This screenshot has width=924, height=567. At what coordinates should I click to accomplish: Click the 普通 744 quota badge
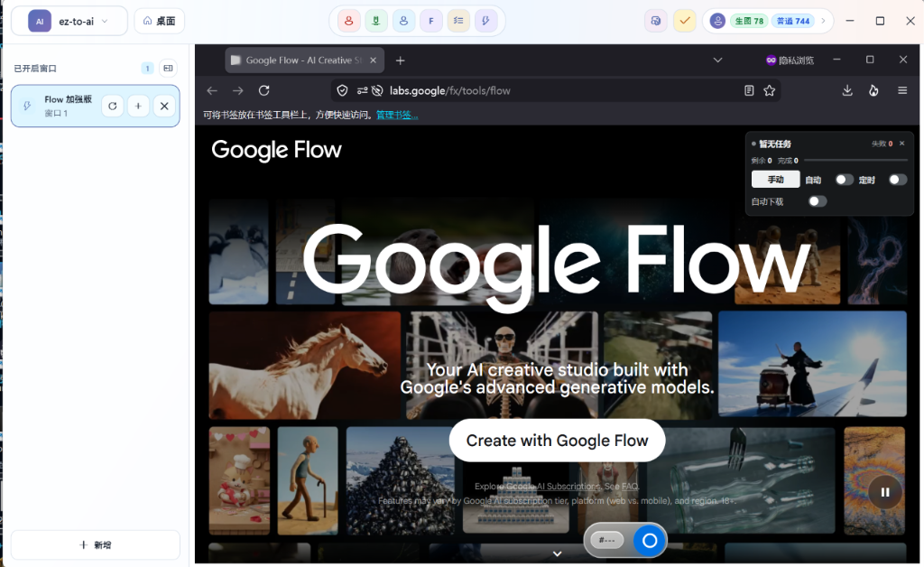point(792,22)
